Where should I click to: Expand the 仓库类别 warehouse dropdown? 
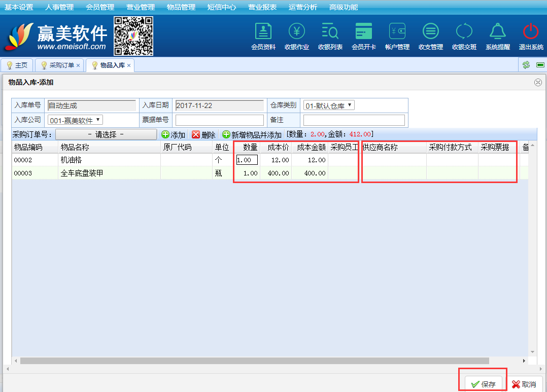click(x=329, y=105)
